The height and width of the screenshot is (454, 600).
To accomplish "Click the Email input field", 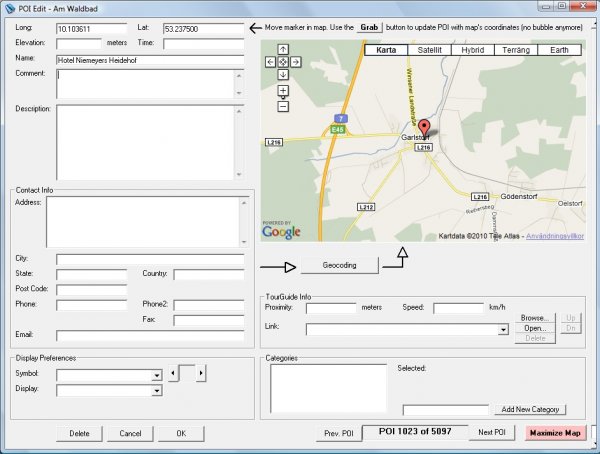I will coord(150,336).
